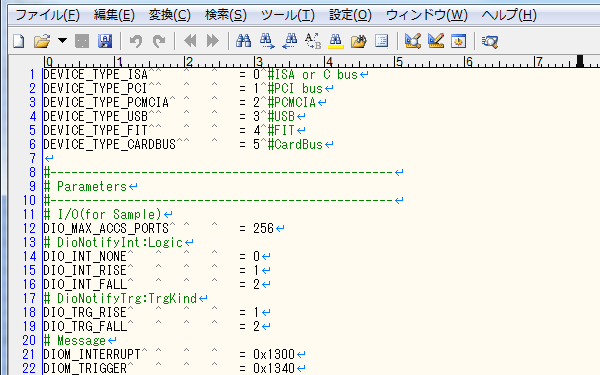Click the redo arrow icon

(159, 41)
